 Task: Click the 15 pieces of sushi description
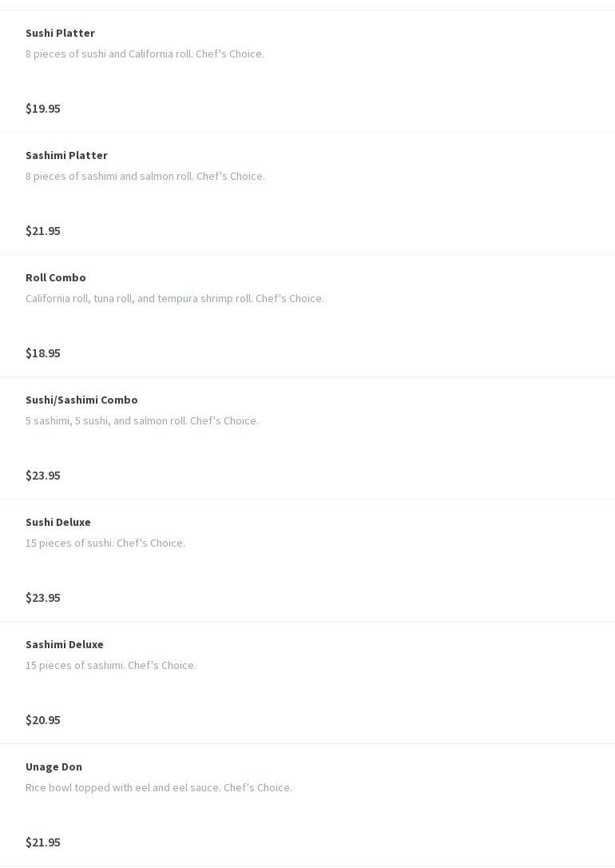click(x=105, y=543)
